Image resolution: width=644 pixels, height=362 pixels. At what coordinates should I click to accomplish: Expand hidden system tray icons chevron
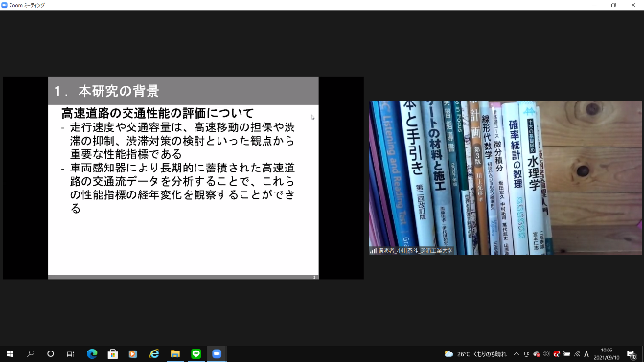tap(517, 353)
